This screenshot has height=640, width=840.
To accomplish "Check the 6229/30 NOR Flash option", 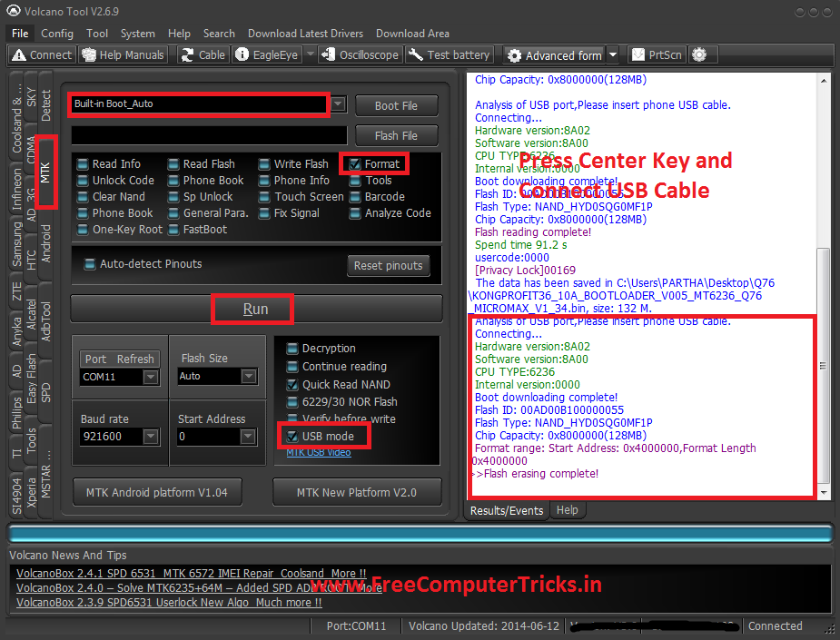I will click(x=292, y=401).
